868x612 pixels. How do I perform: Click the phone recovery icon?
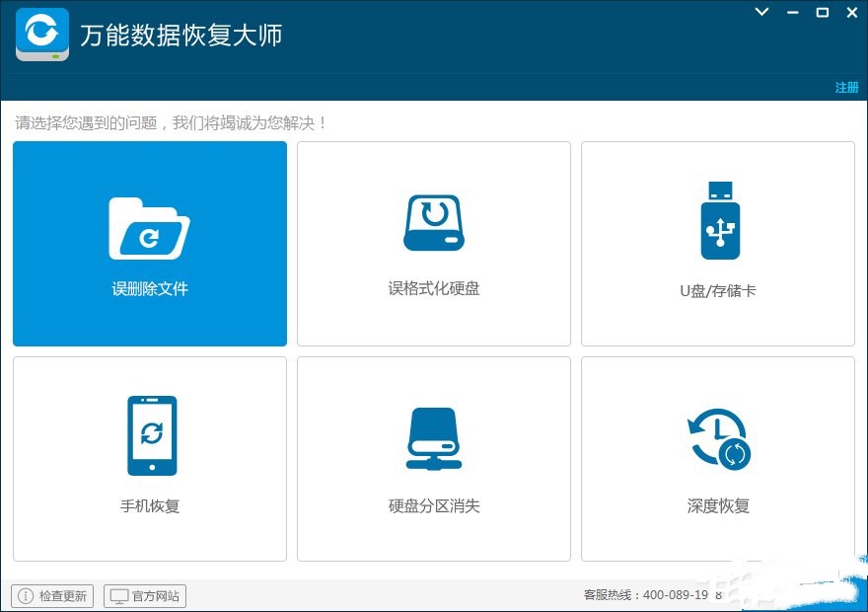coord(152,435)
